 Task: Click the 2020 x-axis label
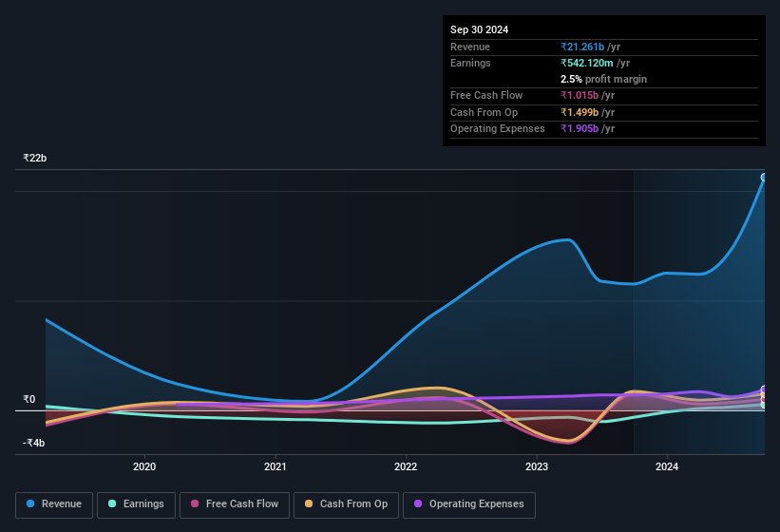(x=144, y=466)
